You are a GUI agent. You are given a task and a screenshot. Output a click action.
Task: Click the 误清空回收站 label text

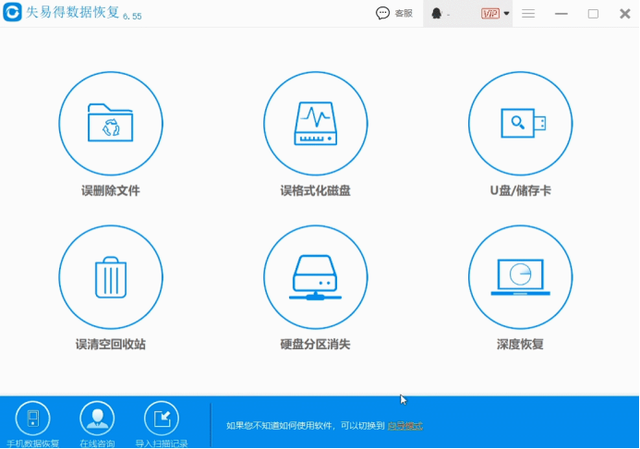(111, 344)
